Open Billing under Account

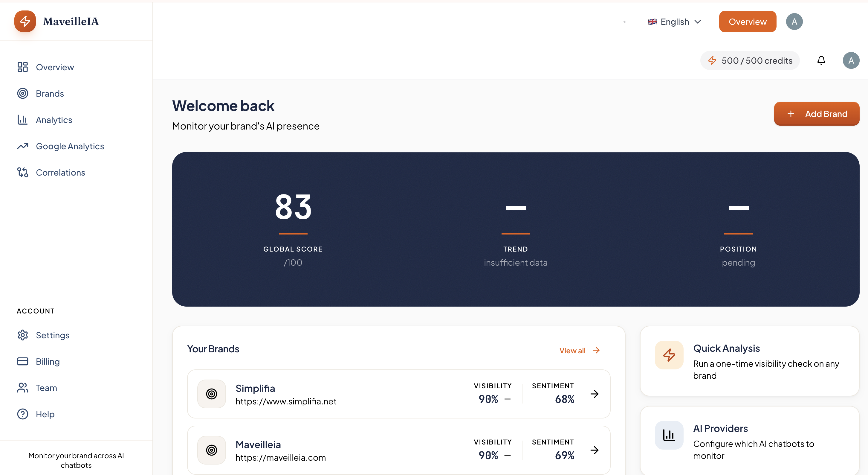click(48, 361)
